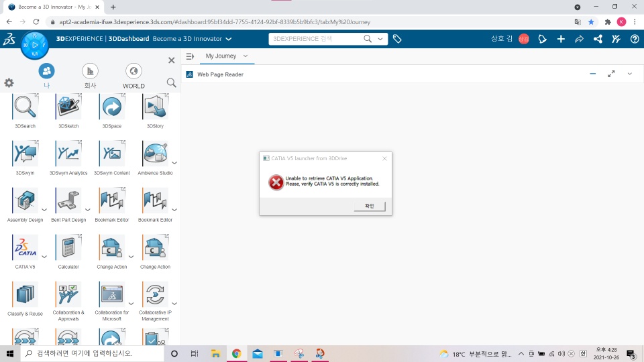Open the 3DSpace app
Screen dimensions: 644x362
112,107
